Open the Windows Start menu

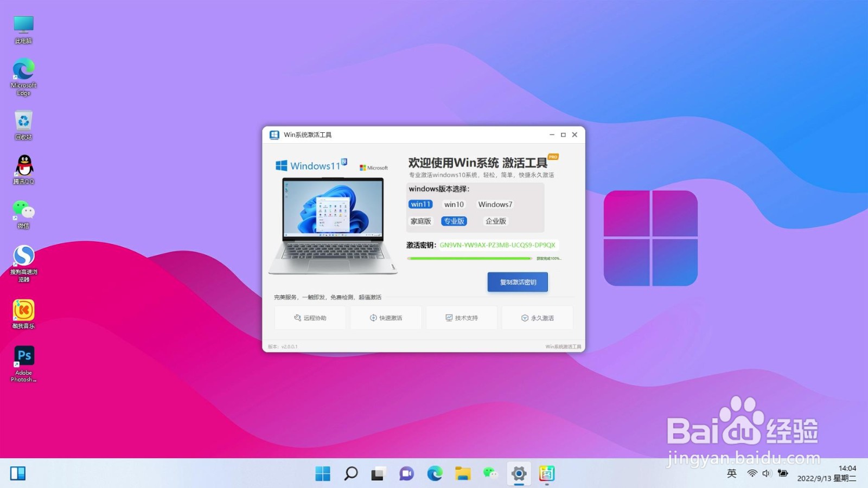(x=323, y=473)
